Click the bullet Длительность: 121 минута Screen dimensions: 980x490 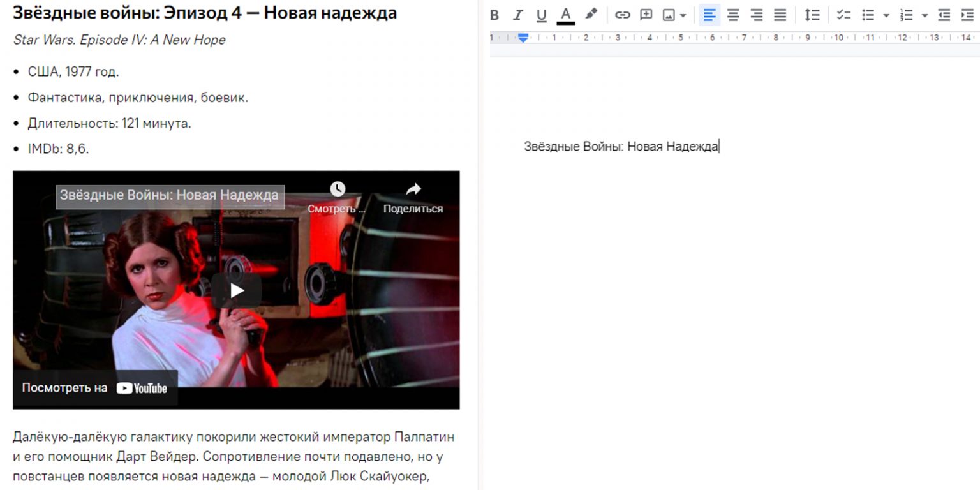coord(109,123)
